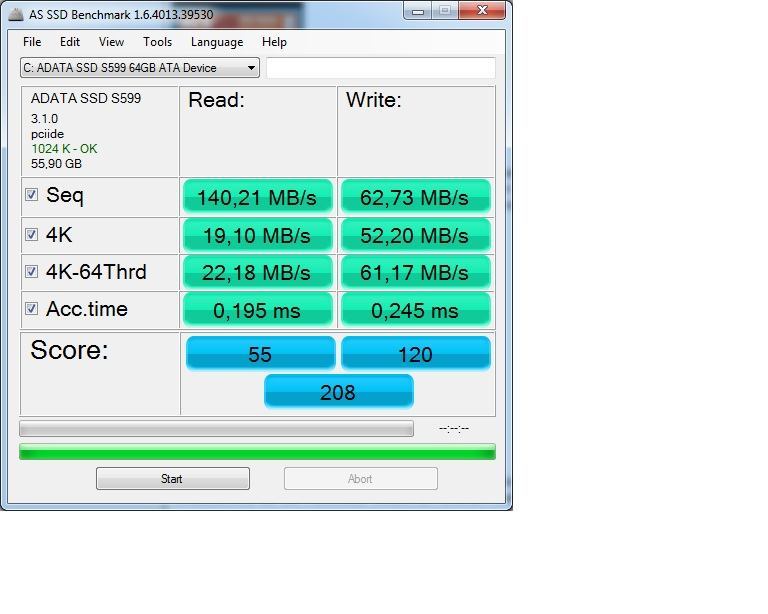The height and width of the screenshot is (614, 768).
Task: Click the total score 208
Action: pos(338,392)
